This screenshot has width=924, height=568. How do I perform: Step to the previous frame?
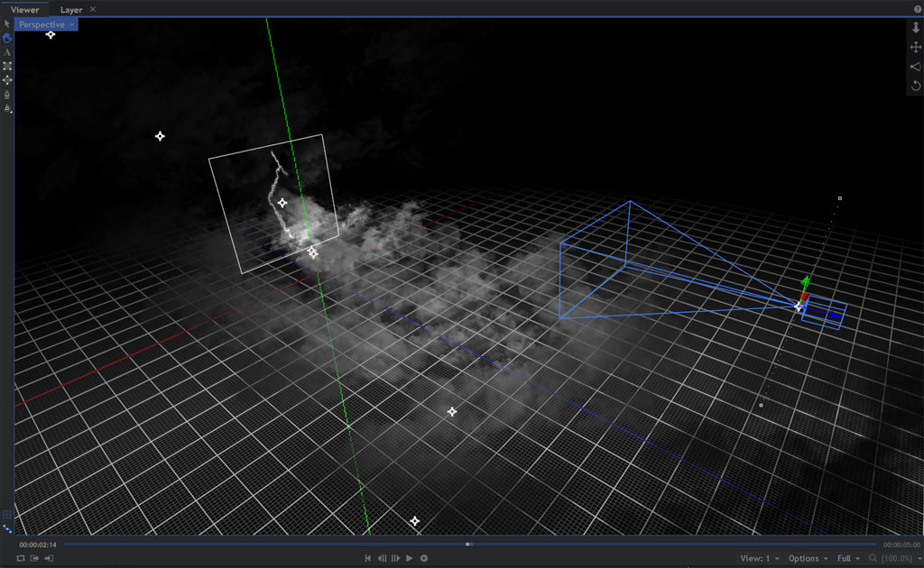tap(382, 559)
